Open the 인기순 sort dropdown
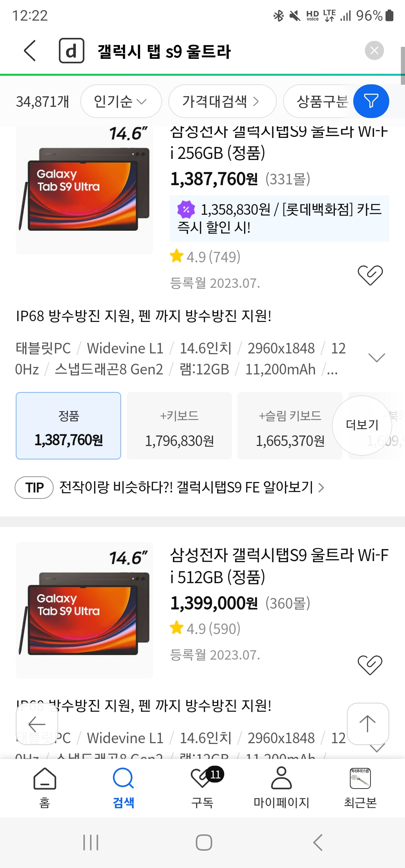This screenshot has width=405, height=868. [120, 101]
